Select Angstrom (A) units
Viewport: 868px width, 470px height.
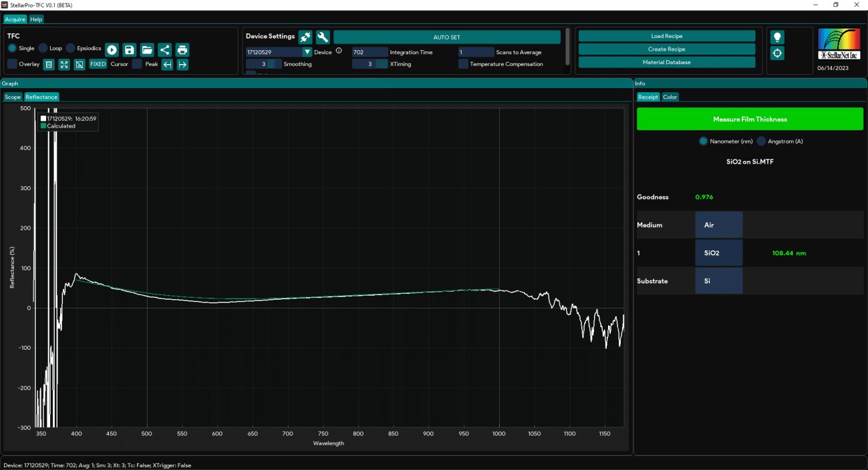(780, 142)
